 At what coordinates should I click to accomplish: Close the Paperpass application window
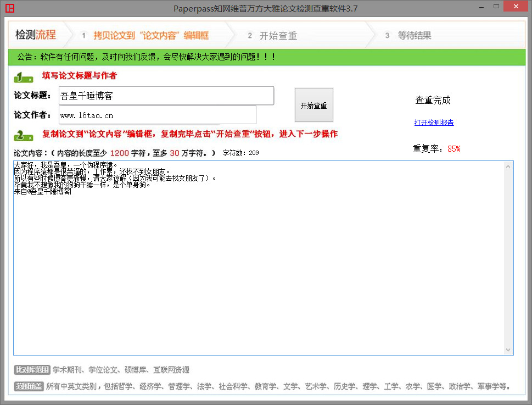(x=515, y=7)
